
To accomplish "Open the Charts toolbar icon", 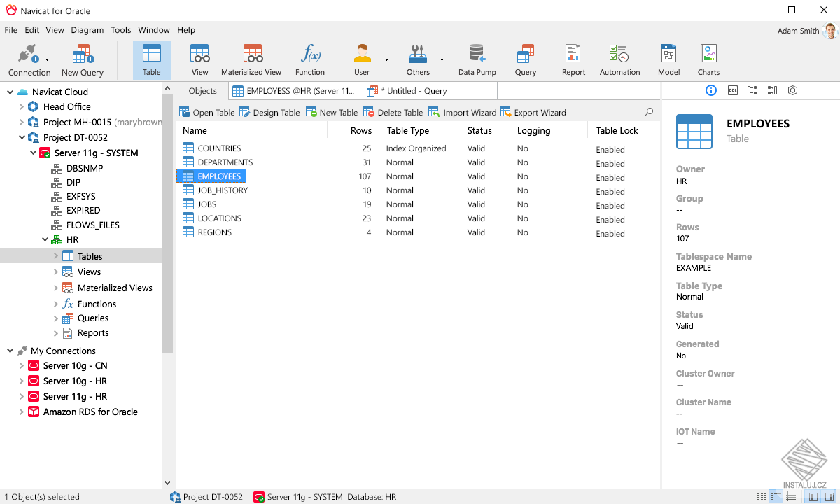I will point(708,59).
